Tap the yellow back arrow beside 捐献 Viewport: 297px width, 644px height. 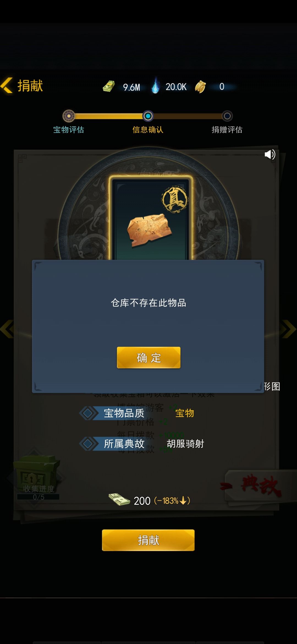(7, 86)
